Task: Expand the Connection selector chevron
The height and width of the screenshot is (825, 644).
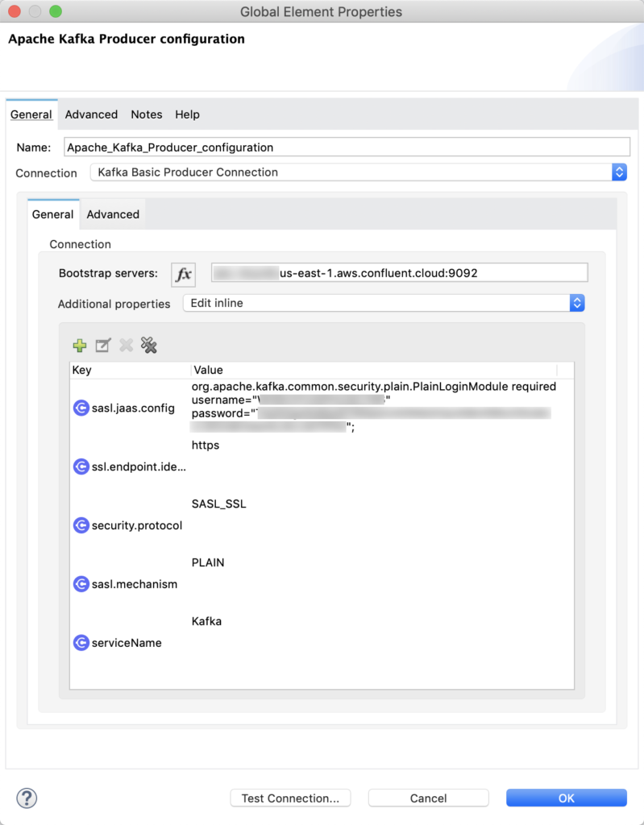Action: tap(619, 172)
